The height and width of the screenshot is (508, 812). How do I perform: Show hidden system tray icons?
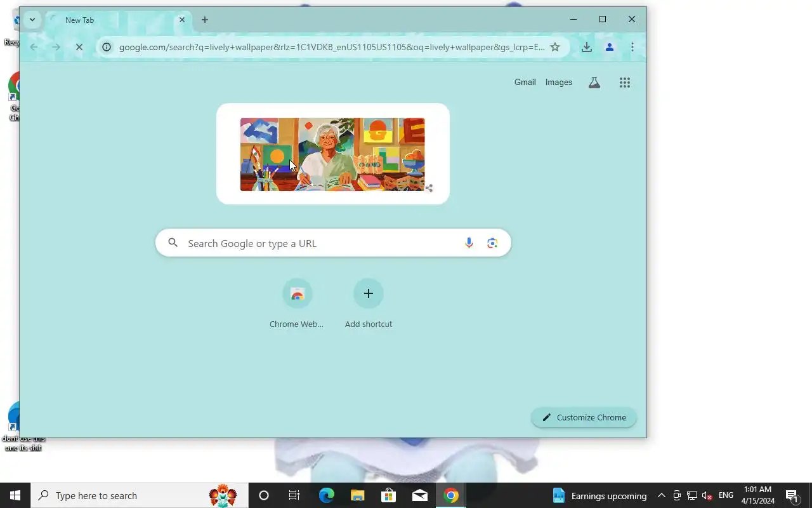click(x=661, y=495)
